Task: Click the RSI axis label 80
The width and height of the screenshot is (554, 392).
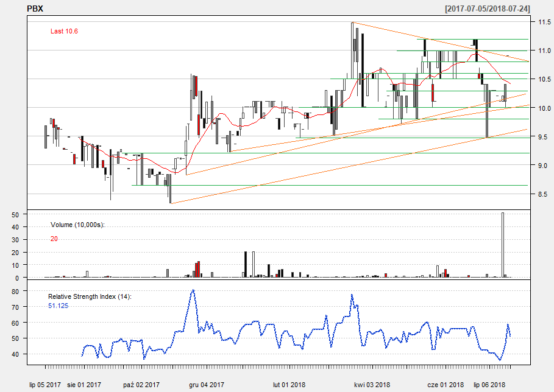Action: [x=15, y=292]
